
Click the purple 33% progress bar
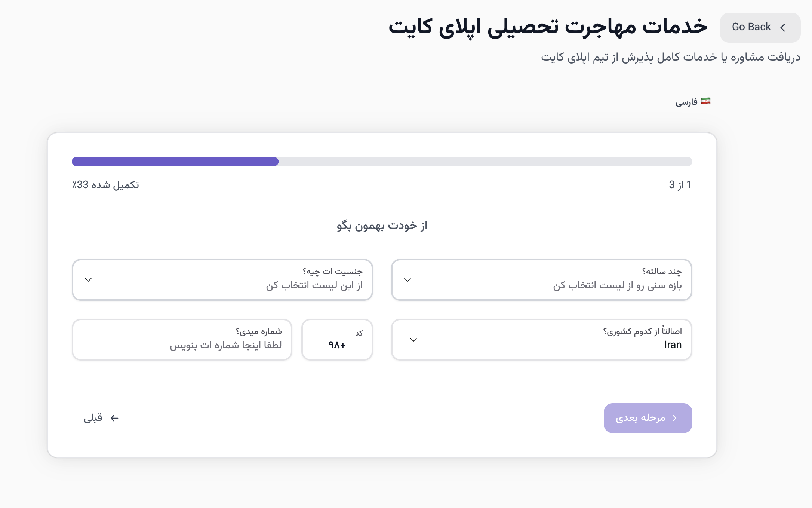click(x=176, y=162)
